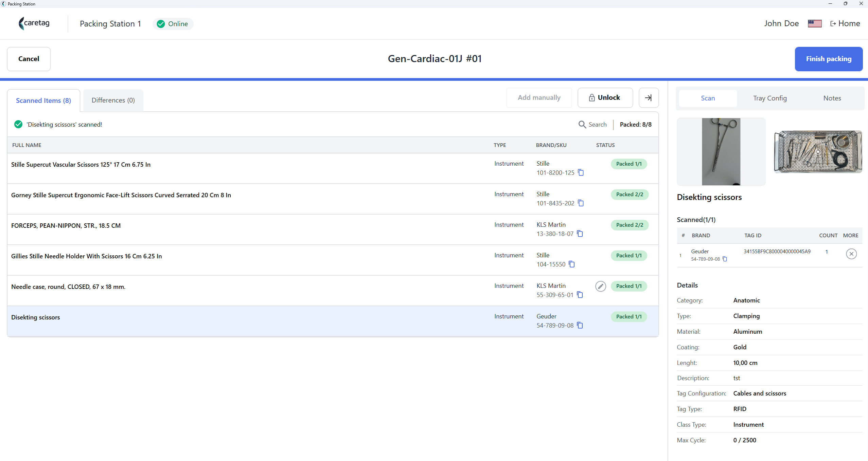Copy SKU 101-8200-125 to clipboard

pyautogui.click(x=581, y=172)
